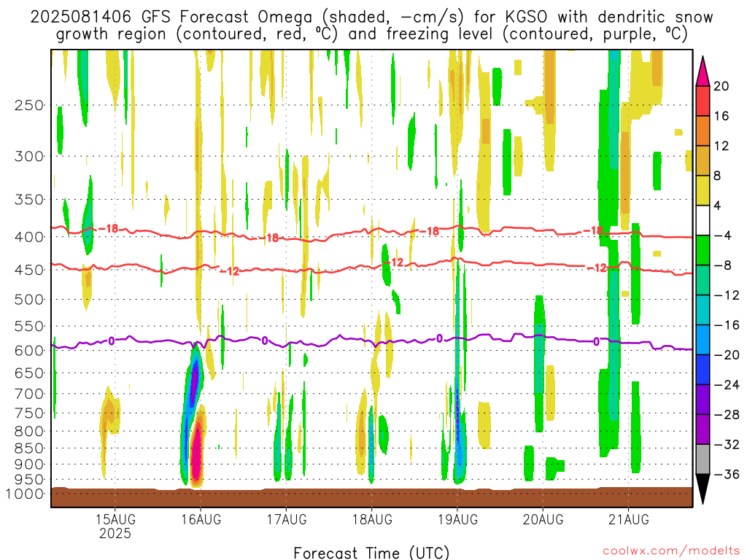Click the coolwx.com/modelts watermark link
The image size is (747, 560).
pos(671,551)
